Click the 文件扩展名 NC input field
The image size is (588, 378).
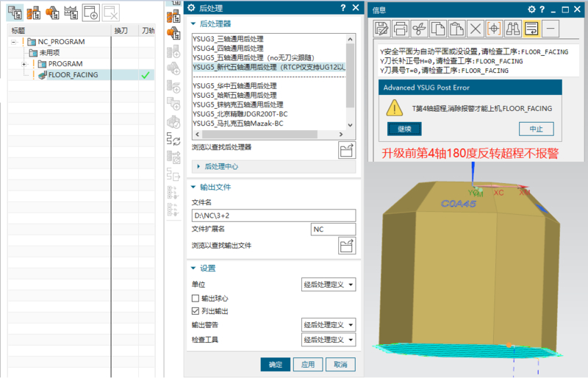[333, 229]
